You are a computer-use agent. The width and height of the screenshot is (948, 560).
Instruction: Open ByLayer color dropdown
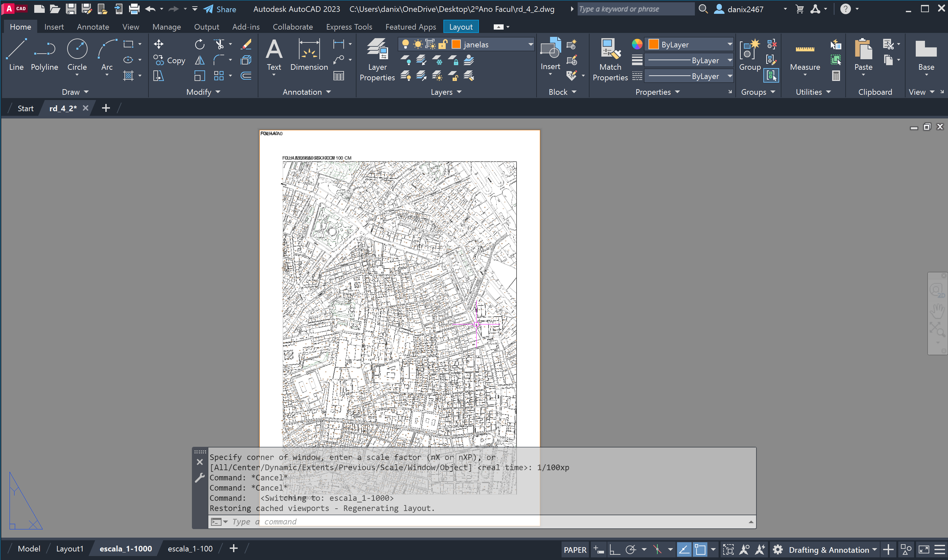[x=729, y=44]
